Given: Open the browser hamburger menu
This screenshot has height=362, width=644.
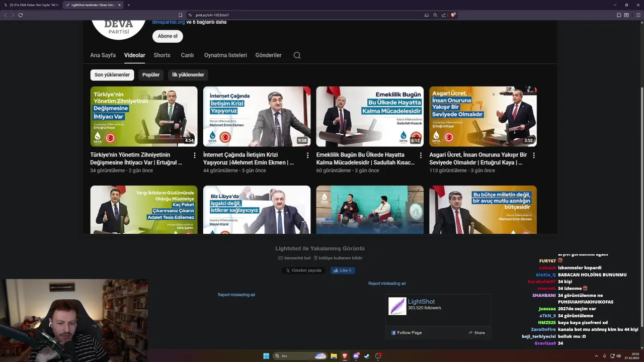Looking at the screenshot, I should (x=638, y=15).
